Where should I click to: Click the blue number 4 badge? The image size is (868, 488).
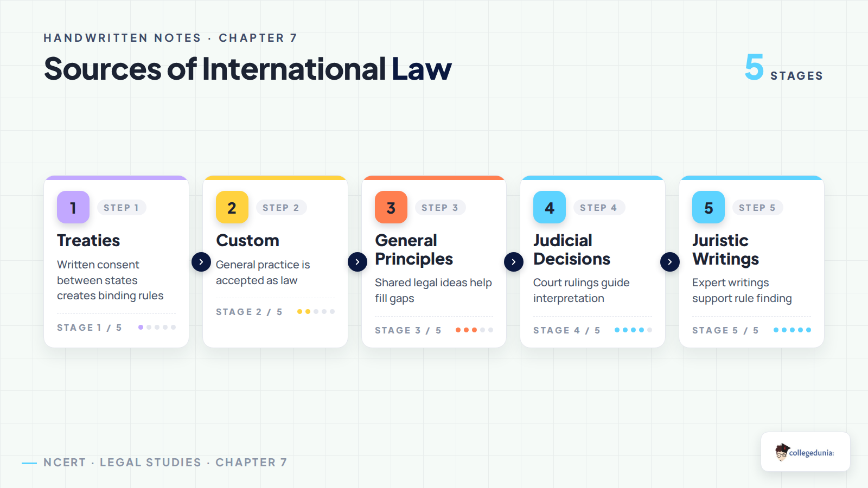point(550,207)
